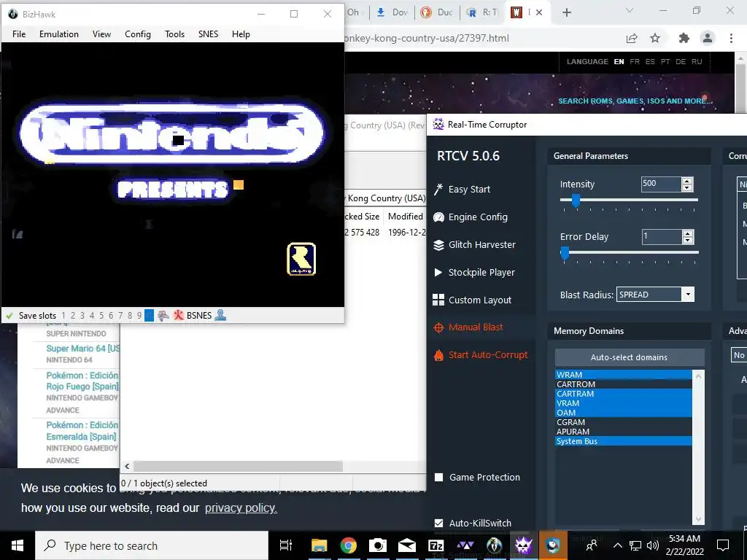The width and height of the screenshot is (747, 560).
Task: Open Super Mario 64 link
Action: click(x=83, y=348)
